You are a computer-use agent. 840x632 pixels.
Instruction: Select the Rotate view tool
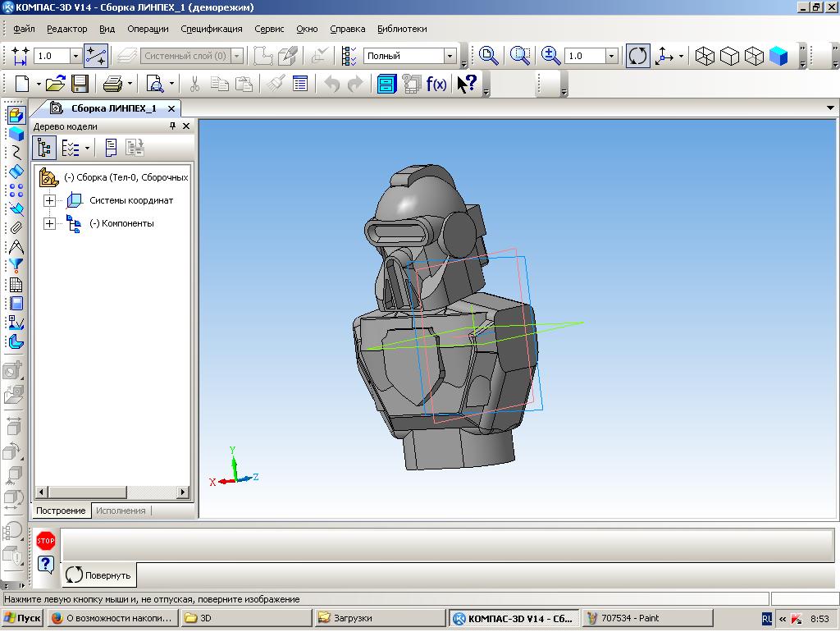click(637, 56)
